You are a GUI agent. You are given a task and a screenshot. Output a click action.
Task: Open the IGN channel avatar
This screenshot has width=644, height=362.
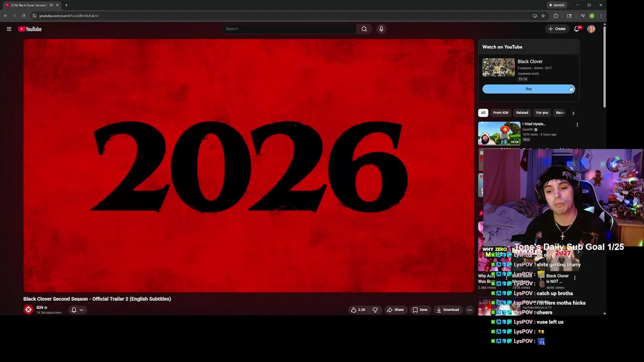pos(28,310)
